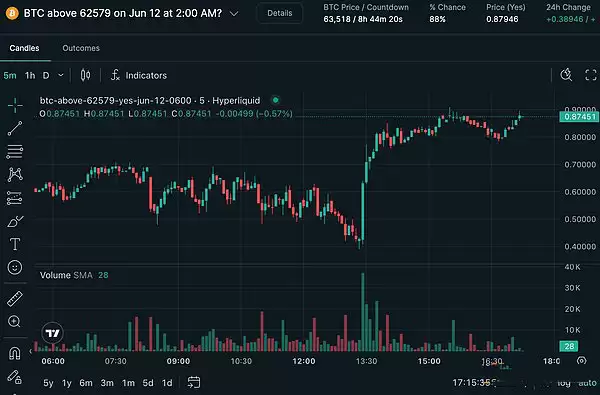The height and width of the screenshot is (395, 600).
Task: Toggle the Magnet mode icon
Action: point(15,353)
